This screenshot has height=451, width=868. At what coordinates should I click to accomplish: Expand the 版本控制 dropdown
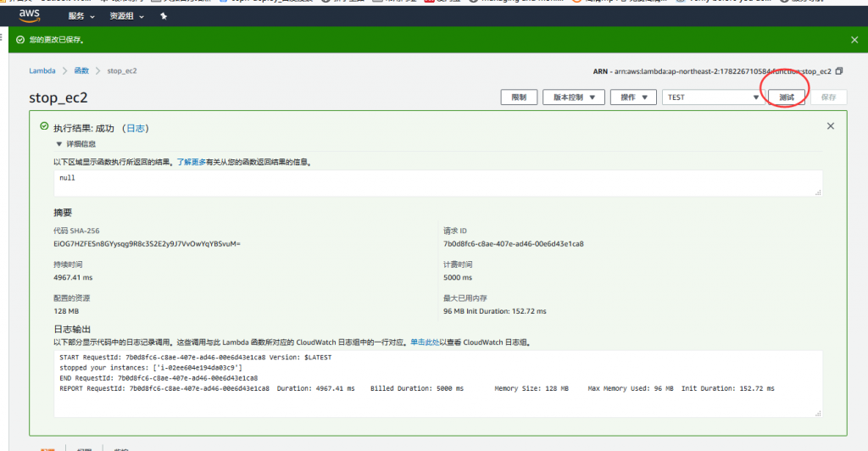[573, 97]
